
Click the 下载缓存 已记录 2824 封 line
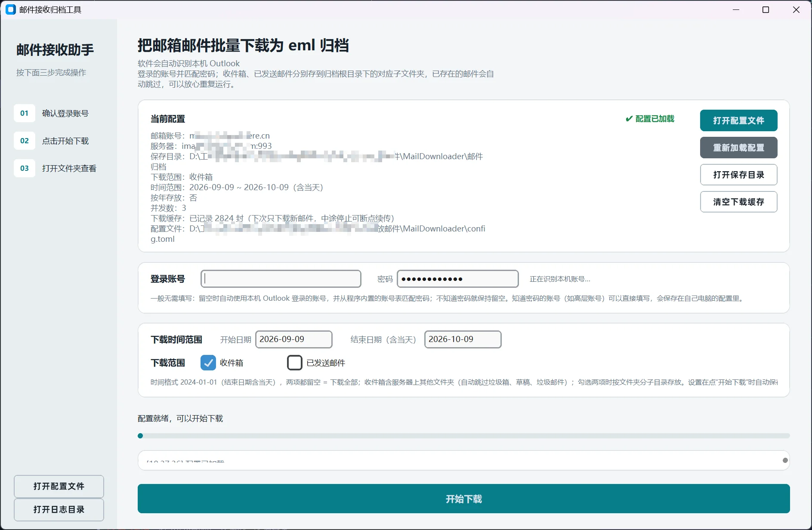click(272, 219)
